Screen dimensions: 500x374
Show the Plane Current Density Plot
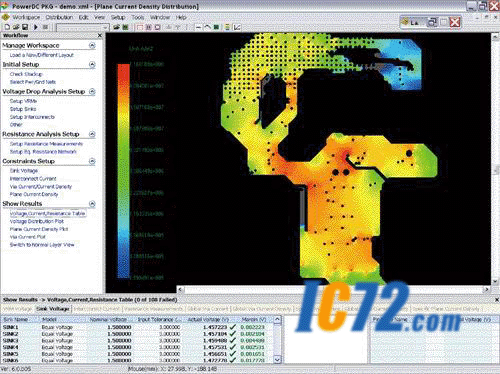pos(39,229)
